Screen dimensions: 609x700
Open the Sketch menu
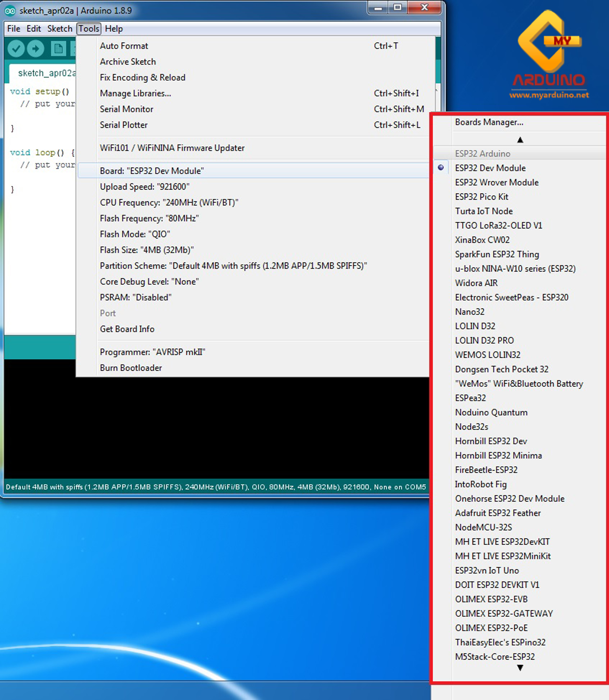click(x=59, y=28)
